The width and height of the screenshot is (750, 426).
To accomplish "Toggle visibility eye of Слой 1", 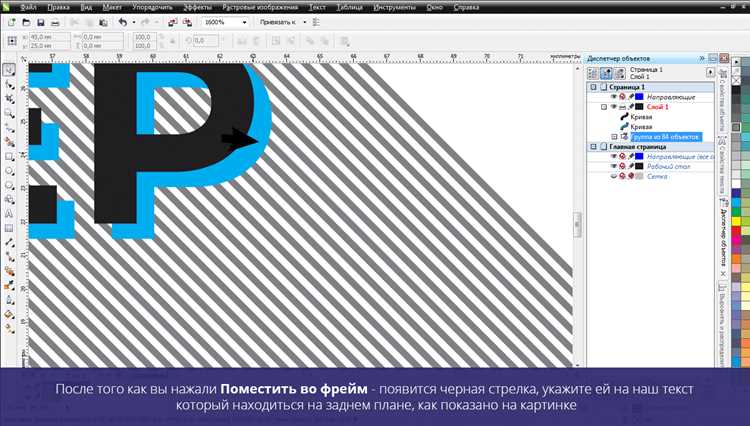I will pos(614,107).
